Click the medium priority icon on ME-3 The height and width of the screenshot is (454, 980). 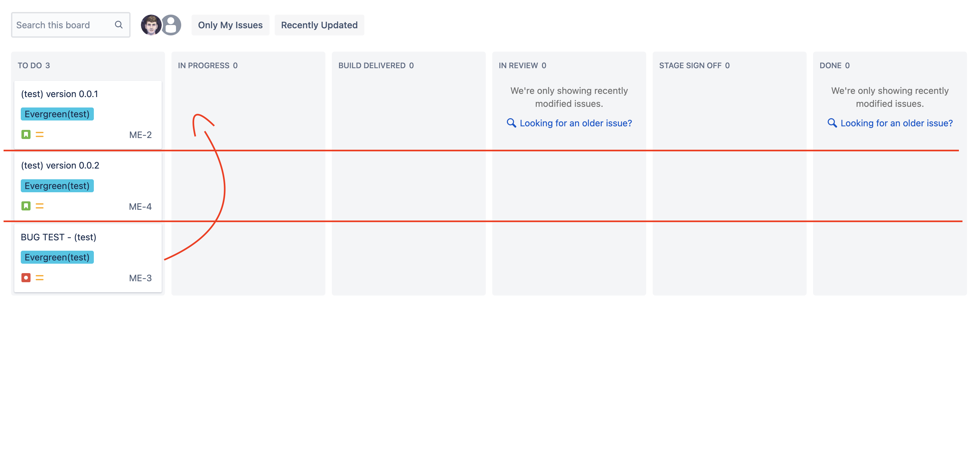click(40, 278)
